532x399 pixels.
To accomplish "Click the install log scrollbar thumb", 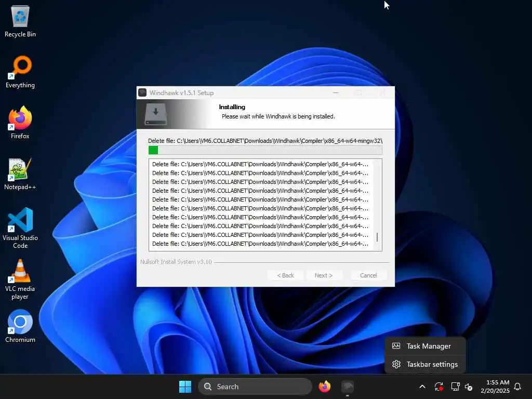I will pos(377,237).
